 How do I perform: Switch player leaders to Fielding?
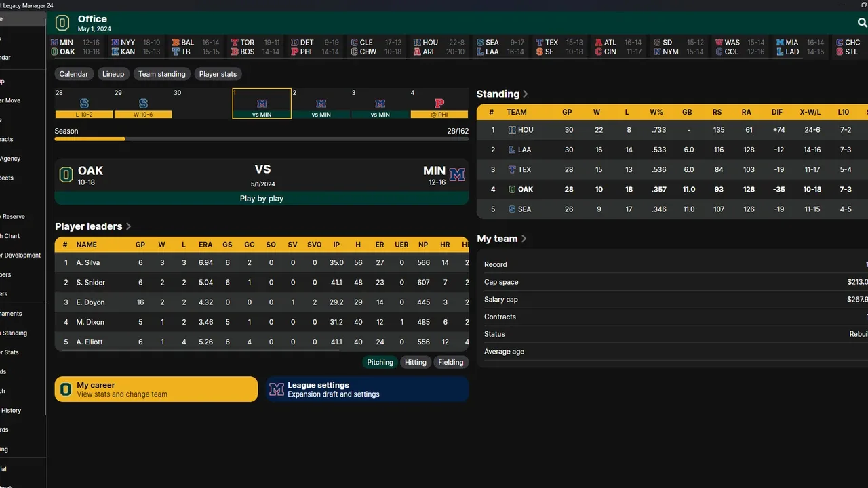(450, 363)
